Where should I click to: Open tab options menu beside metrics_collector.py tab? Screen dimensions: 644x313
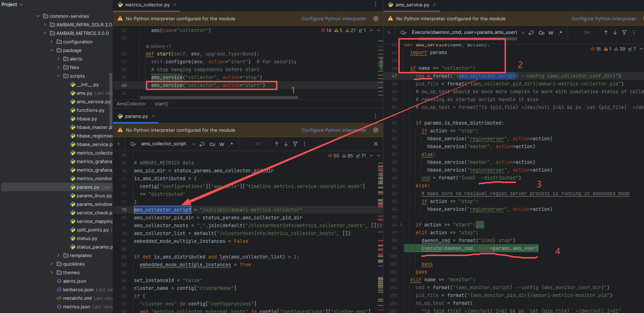pyautogui.click(x=375, y=4)
